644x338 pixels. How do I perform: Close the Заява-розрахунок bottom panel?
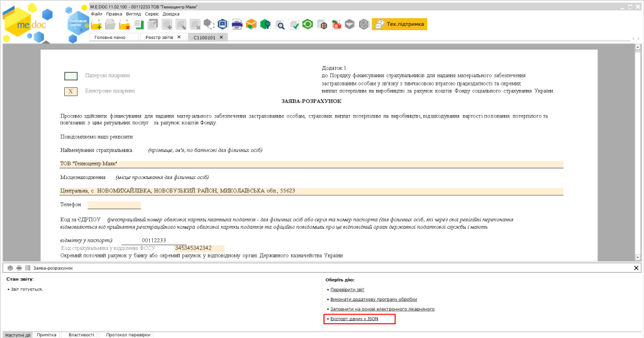coord(636,268)
